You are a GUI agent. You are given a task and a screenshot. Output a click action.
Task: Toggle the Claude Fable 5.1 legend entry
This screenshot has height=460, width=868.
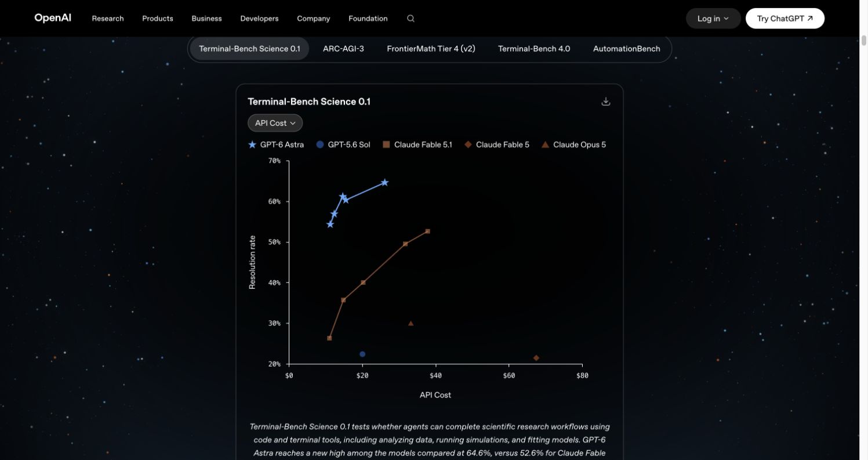[417, 144]
